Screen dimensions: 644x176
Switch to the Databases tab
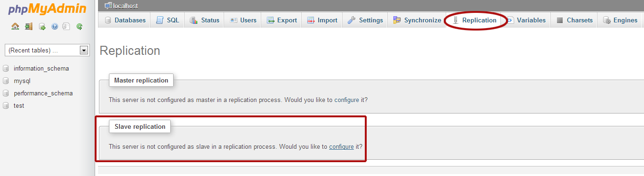(x=125, y=20)
